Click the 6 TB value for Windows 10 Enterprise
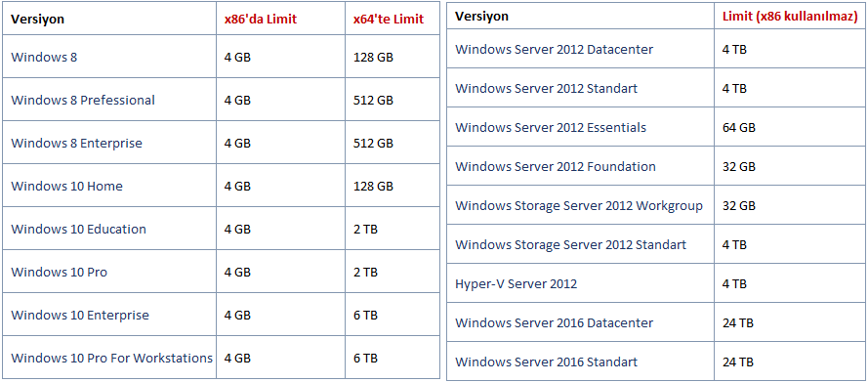Viewport: 868px width, 383px height. [365, 315]
